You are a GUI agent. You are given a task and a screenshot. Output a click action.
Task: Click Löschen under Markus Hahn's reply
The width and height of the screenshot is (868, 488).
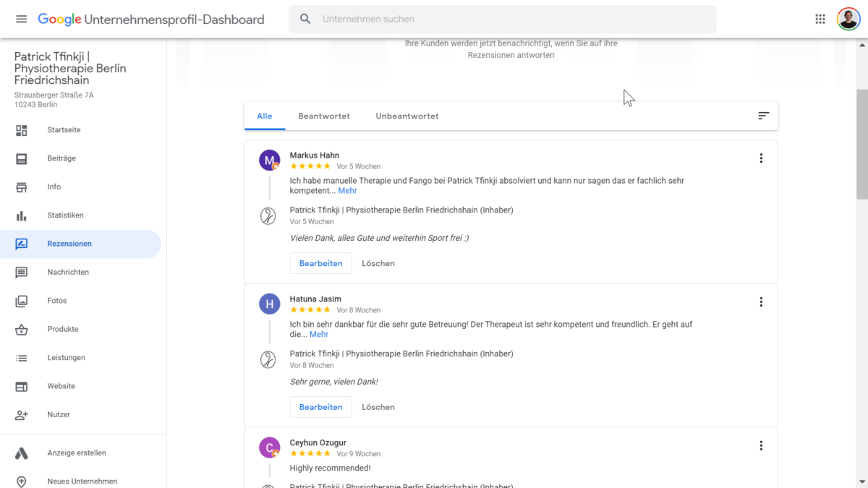[378, 263]
